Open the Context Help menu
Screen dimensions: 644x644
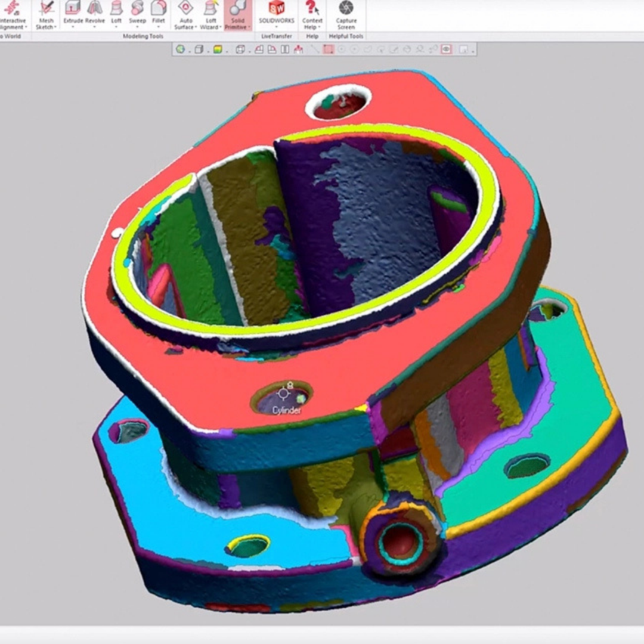click(312, 13)
